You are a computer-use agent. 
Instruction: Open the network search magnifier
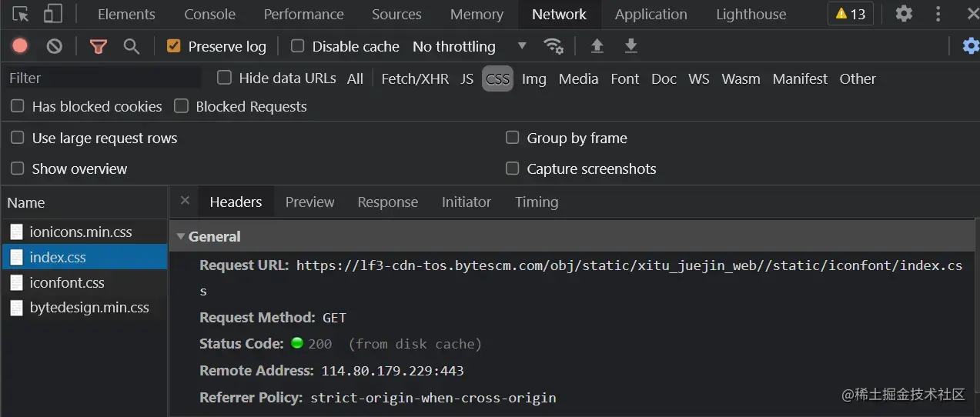click(132, 47)
